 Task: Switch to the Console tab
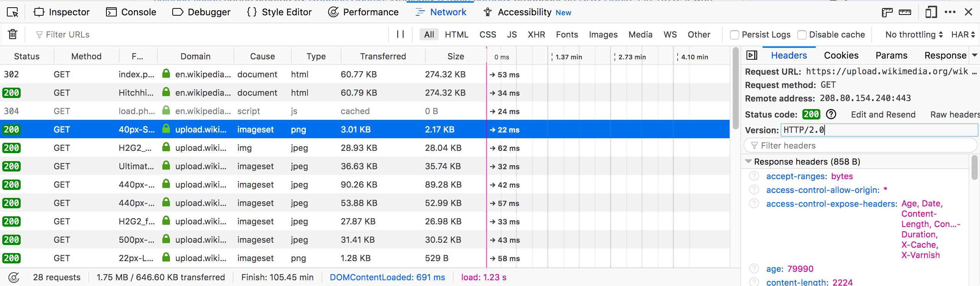click(x=131, y=12)
